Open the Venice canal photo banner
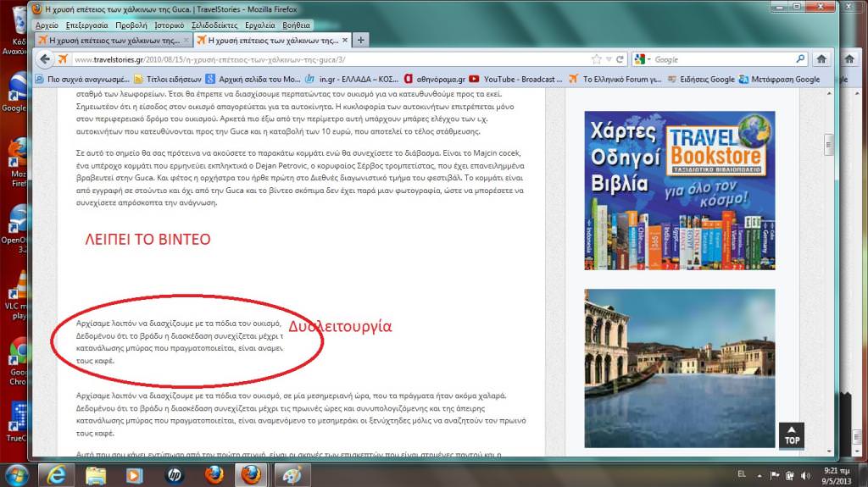The height and width of the screenshot is (487, 868). point(680,368)
